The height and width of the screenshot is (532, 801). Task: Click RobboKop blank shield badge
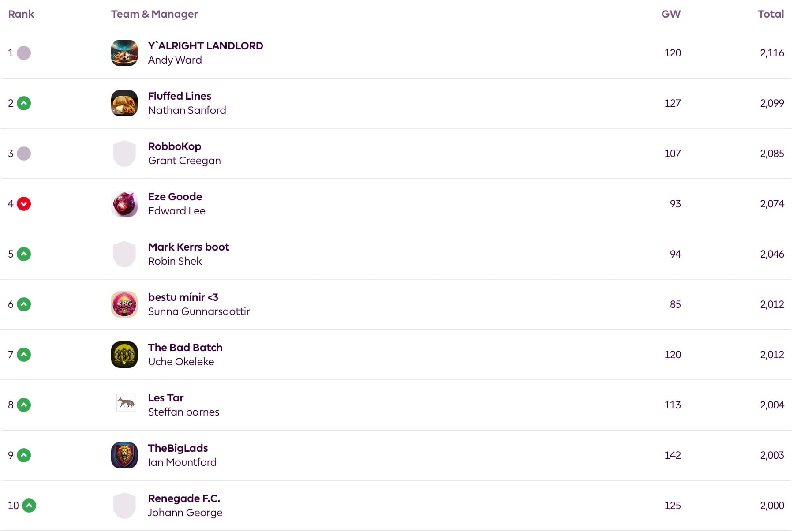(124, 154)
